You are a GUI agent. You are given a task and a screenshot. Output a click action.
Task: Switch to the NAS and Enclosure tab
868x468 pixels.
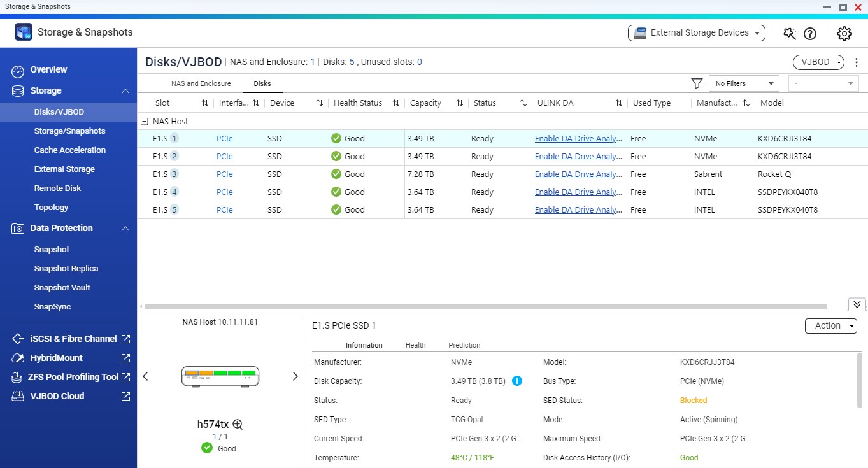coord(201,83)
